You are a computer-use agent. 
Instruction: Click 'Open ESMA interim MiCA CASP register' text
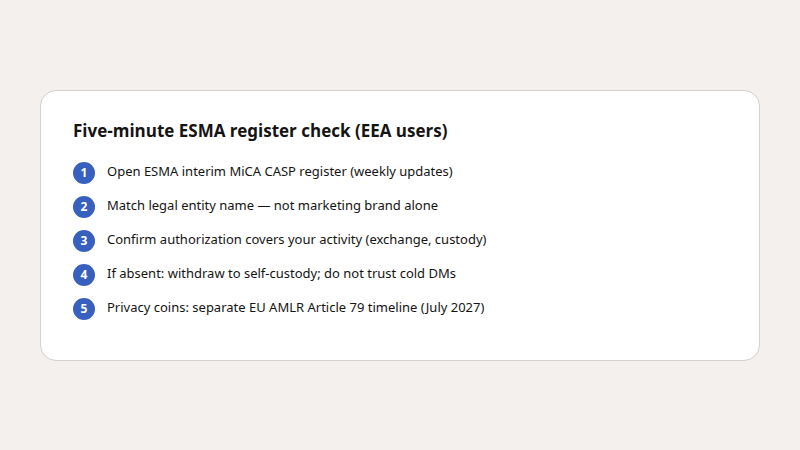[227, 172]
